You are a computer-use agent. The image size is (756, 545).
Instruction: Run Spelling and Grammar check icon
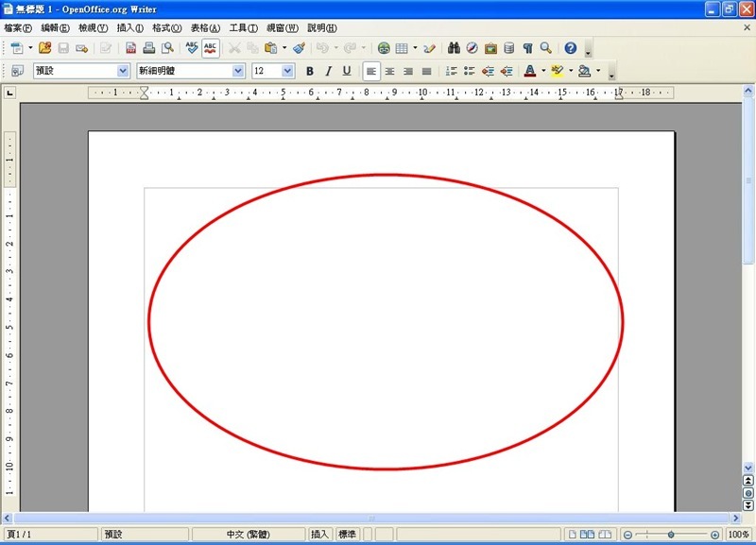[x=192, y=48]
